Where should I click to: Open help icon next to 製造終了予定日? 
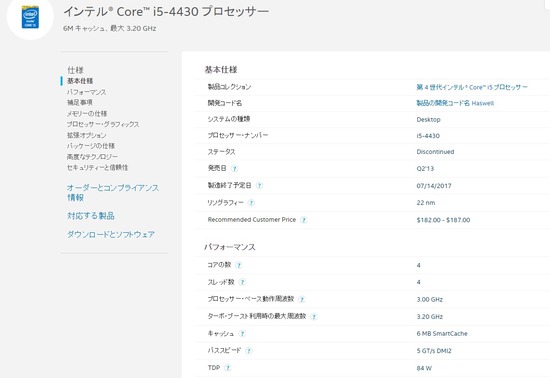coord(259,185)
